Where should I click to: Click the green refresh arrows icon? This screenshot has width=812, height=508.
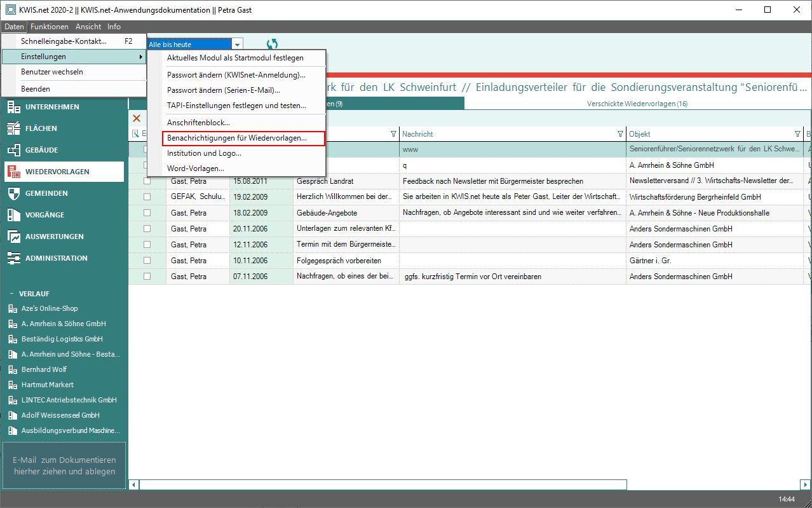click(x=272, y=44)
